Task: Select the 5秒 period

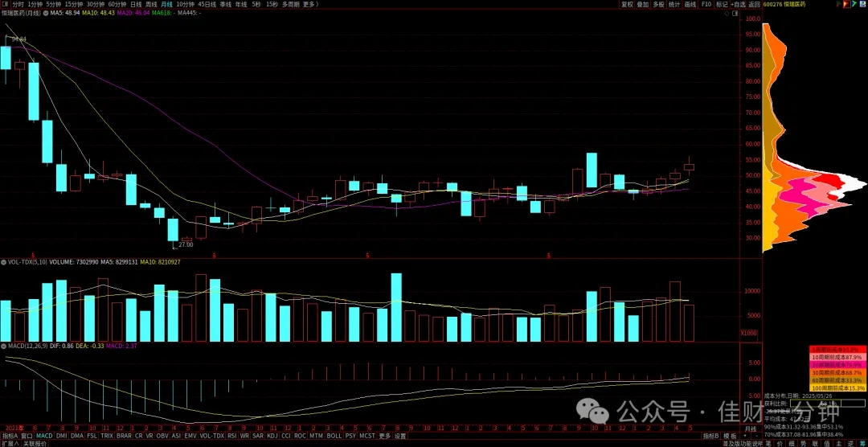Action: point(256,4)
